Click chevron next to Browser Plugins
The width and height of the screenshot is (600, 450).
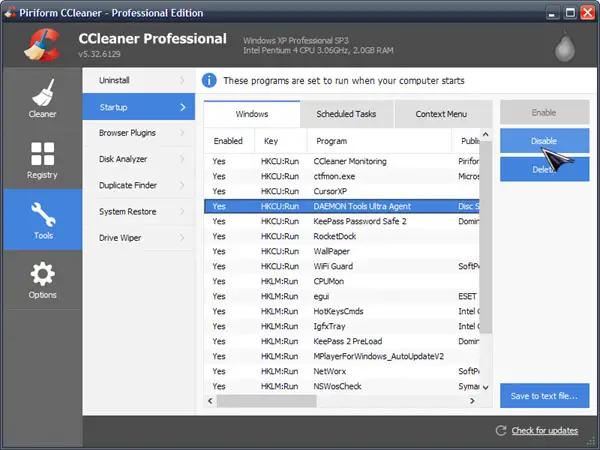[182, 133]
